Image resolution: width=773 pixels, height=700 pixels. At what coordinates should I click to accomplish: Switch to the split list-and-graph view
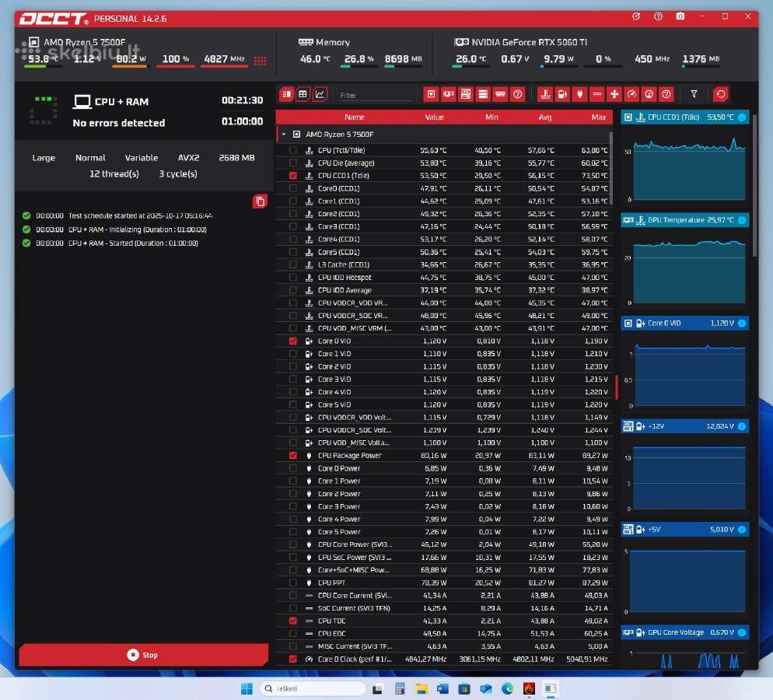286,94
